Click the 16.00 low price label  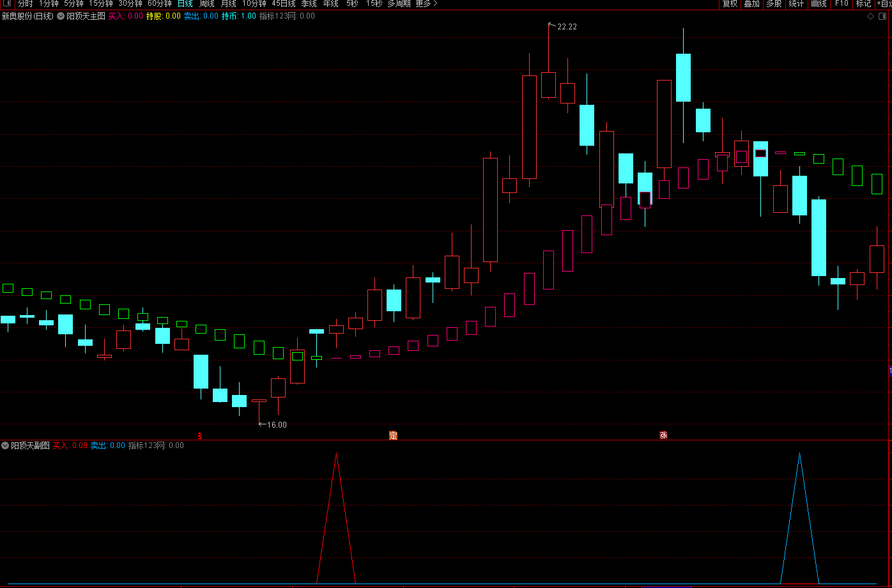277,425
